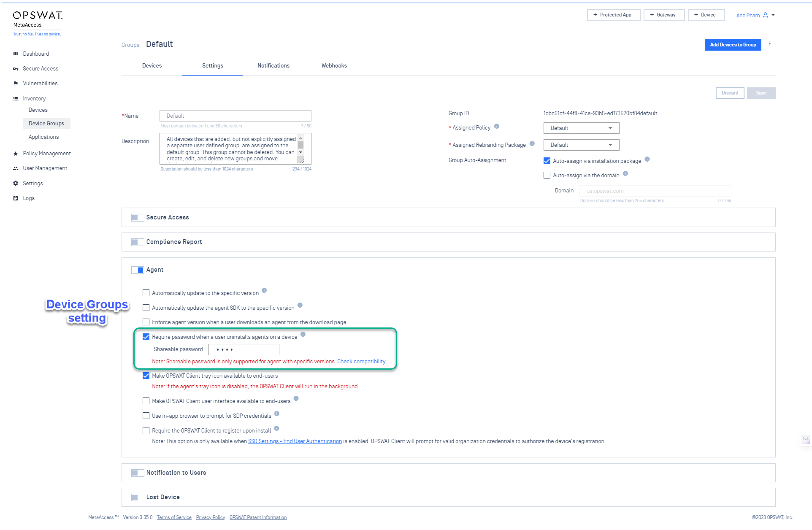Click the Add Devices to Group button
The image size is (812, 530).
click(x=733, y=45)
